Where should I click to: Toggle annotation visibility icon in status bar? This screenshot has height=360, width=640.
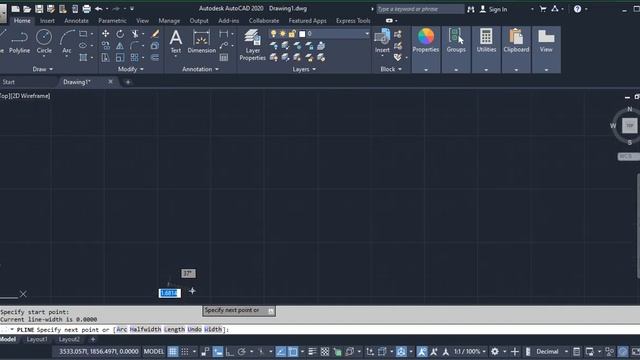click(x=422, y=351)
